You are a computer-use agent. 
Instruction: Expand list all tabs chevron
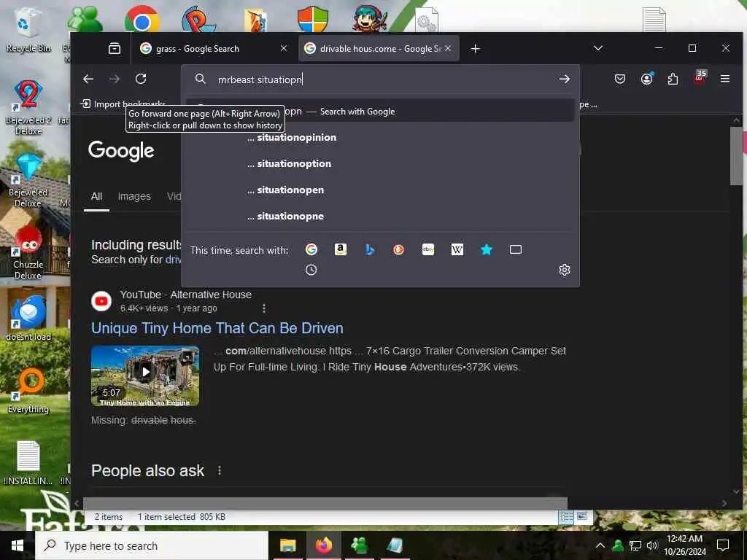pos(598,48)
